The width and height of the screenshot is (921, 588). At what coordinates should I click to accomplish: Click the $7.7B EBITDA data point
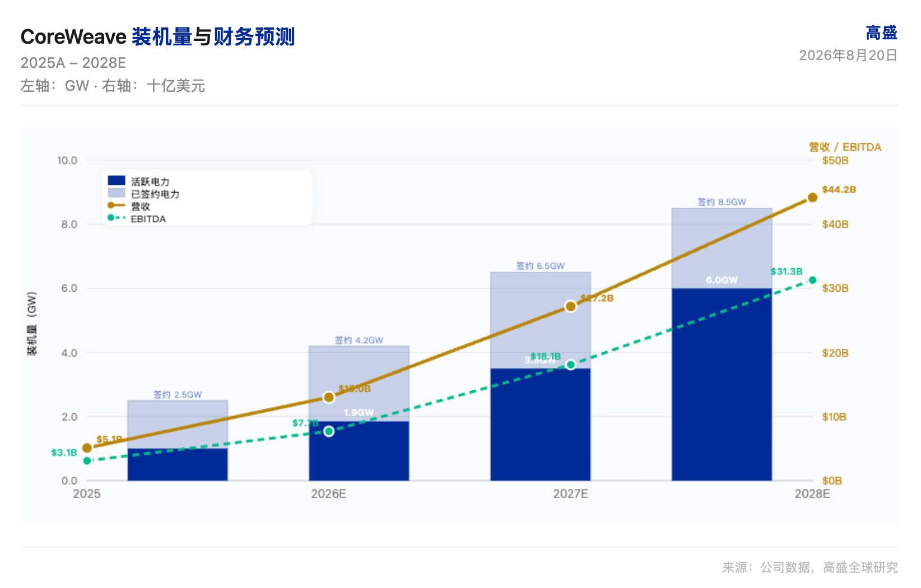329,431
